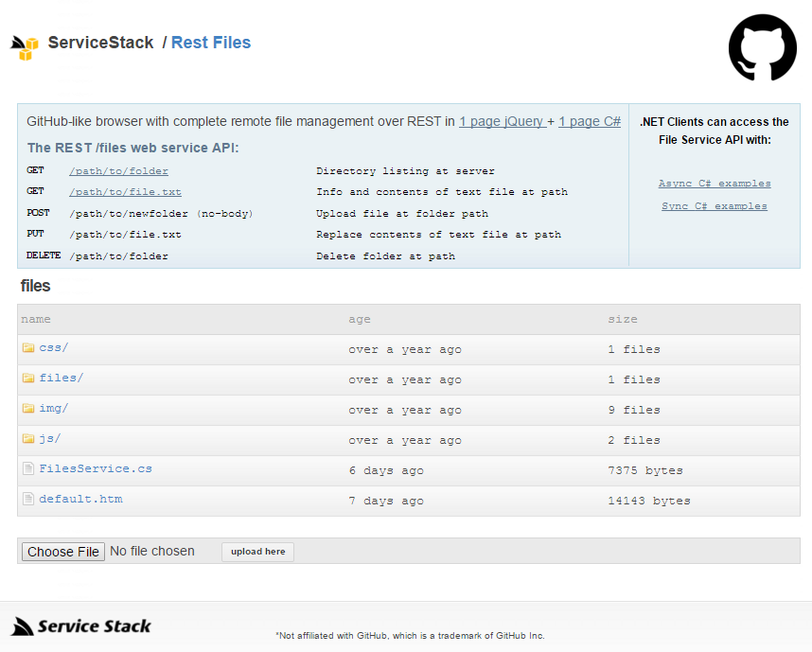The height and width of the screenshot is (652, 812).
Task: Click 'Info and contents of text file at path'
Action: point(442,192)
